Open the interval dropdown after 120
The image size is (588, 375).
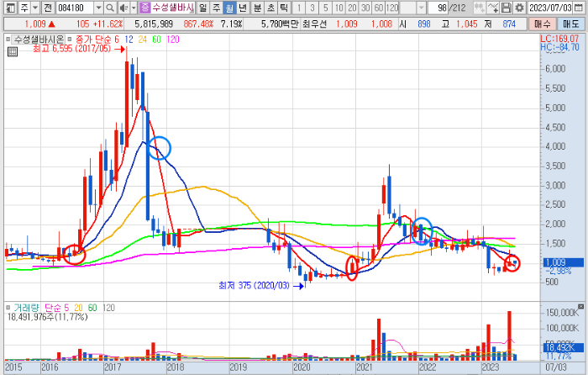[422, 8]
